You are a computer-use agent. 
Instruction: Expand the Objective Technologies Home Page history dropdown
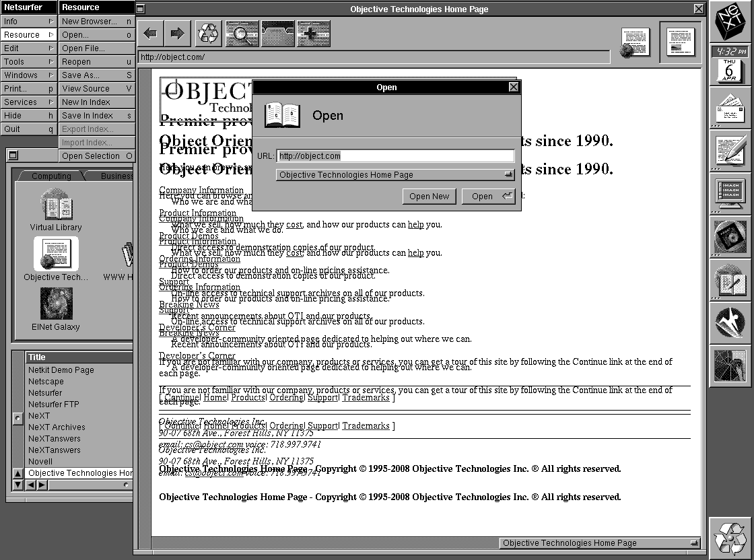pyautogui.click(x=395, y=175)
